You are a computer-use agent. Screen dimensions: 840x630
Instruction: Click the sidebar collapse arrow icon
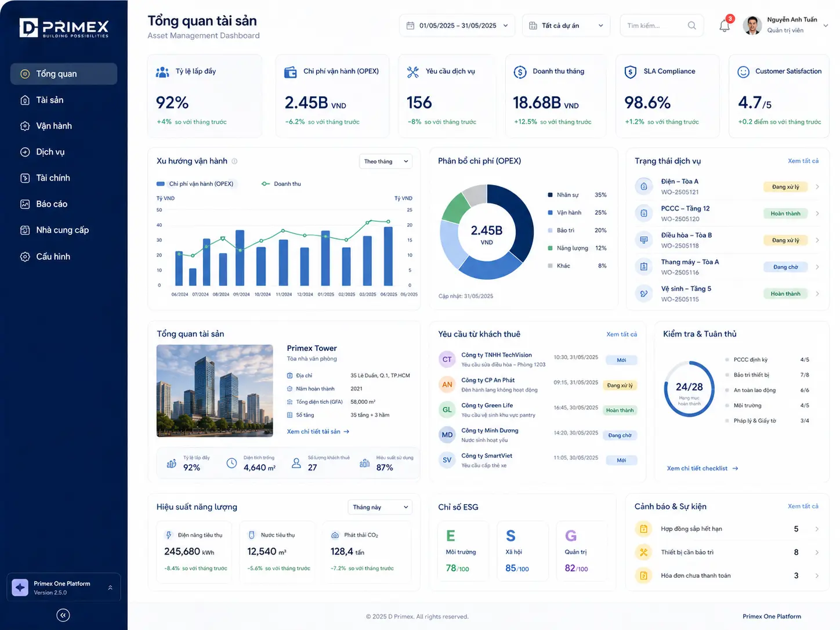[x=63, y=615]
